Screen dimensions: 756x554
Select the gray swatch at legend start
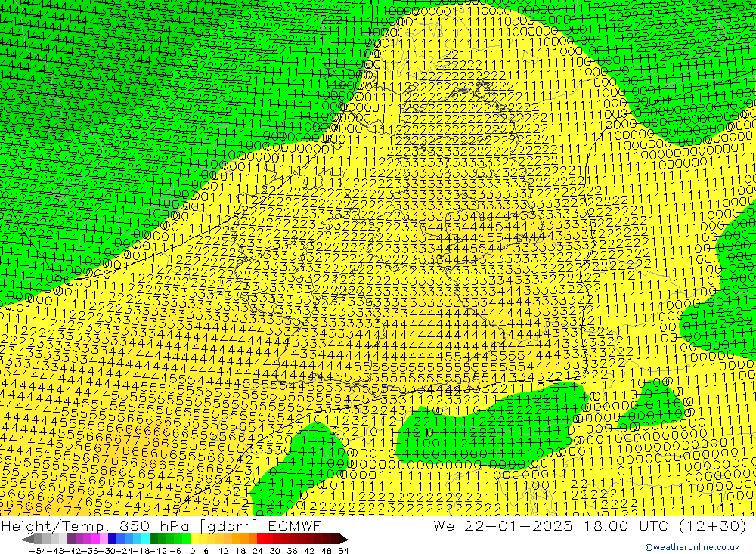point(38,539)
